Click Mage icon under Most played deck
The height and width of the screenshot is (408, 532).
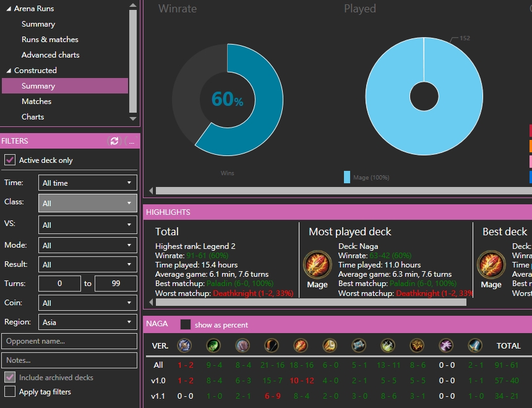[317, 265]
